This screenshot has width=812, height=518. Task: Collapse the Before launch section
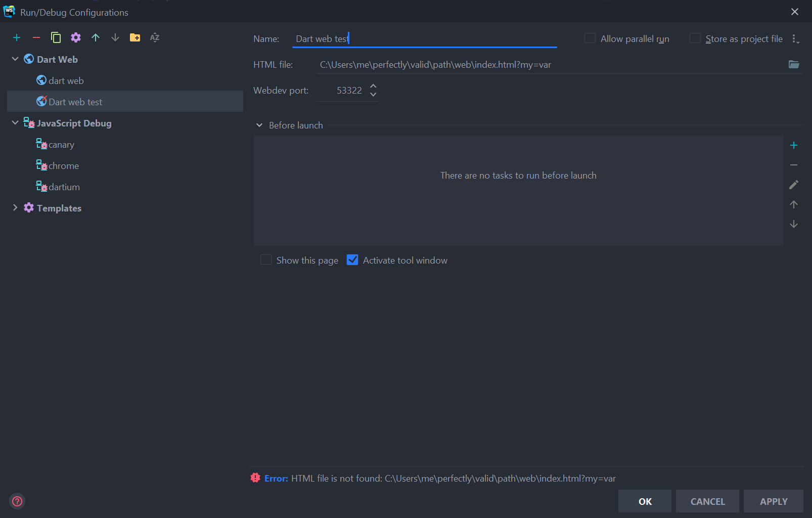click(x=259, y=125)
